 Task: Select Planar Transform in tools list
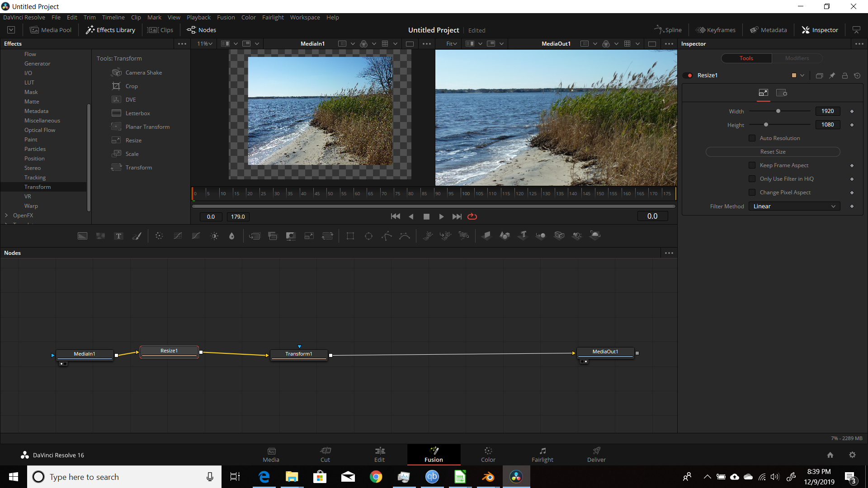[141, 127]
